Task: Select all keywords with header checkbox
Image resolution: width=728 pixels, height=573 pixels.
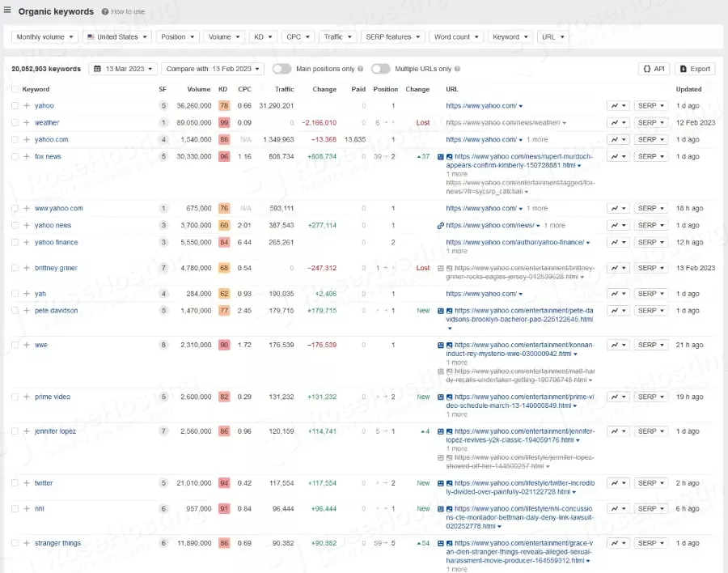Action: [x=15, y=89]
